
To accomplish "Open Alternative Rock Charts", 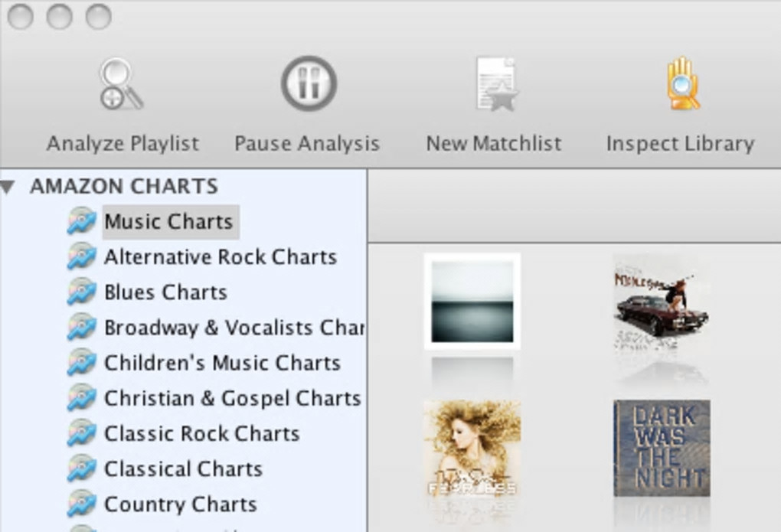I will coord(221,257).
